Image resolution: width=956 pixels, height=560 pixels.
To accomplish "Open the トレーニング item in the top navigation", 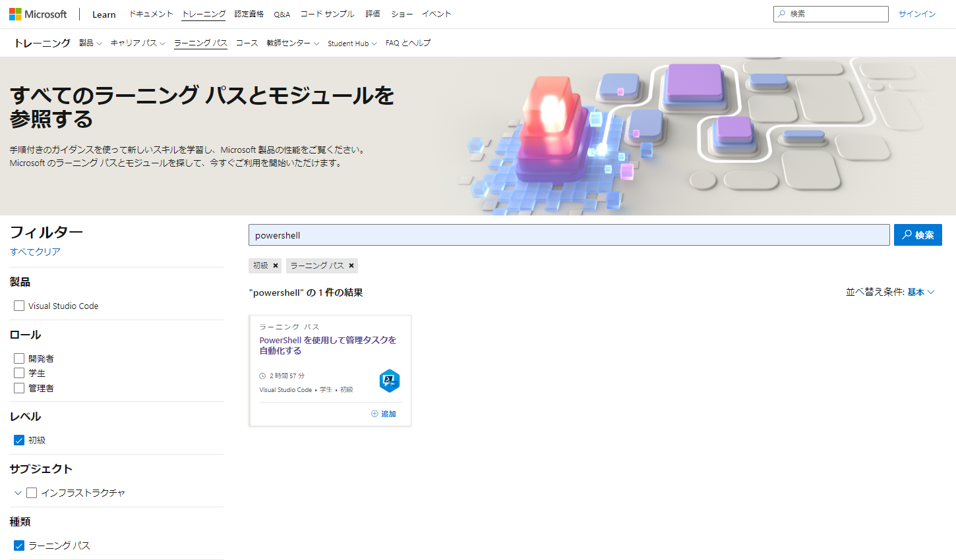I will coord(203,13).
